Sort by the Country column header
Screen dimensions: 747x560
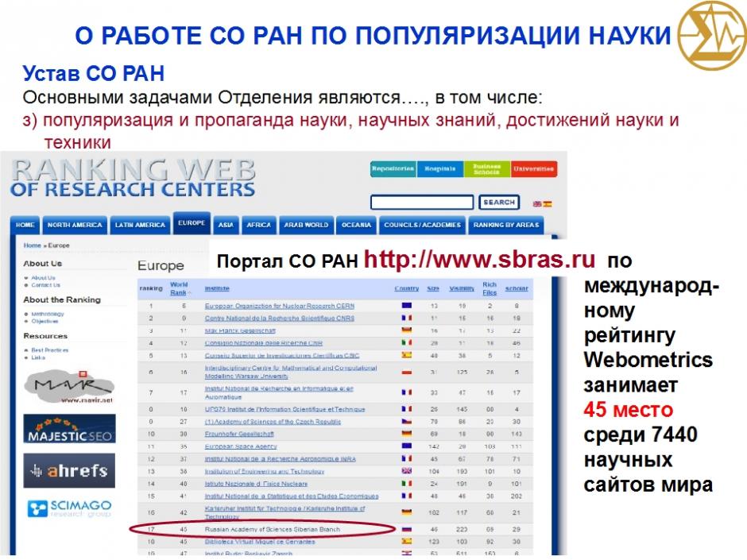click(x=406, y=288)
